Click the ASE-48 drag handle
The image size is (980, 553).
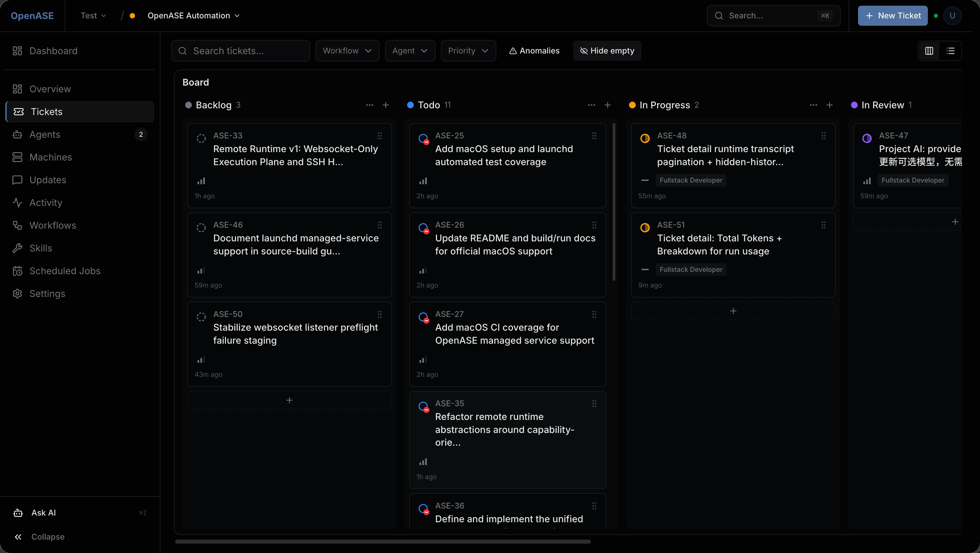click(823, 136)
